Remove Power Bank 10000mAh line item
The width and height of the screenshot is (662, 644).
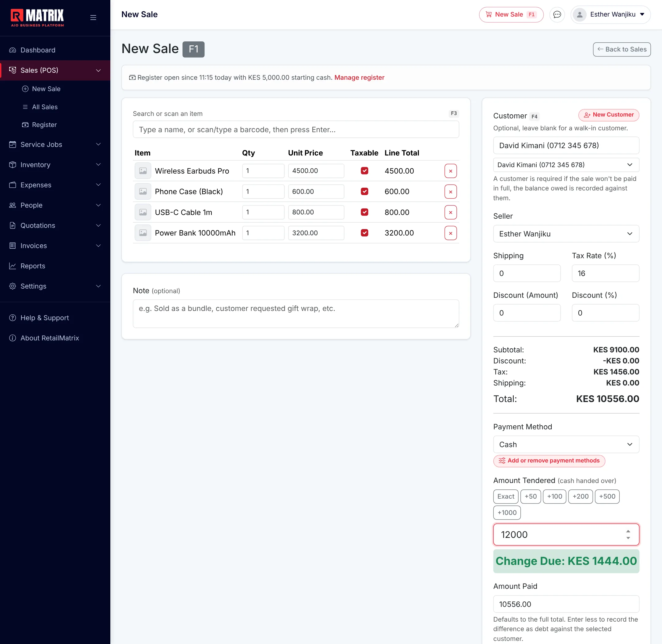[x=451, y=233]
